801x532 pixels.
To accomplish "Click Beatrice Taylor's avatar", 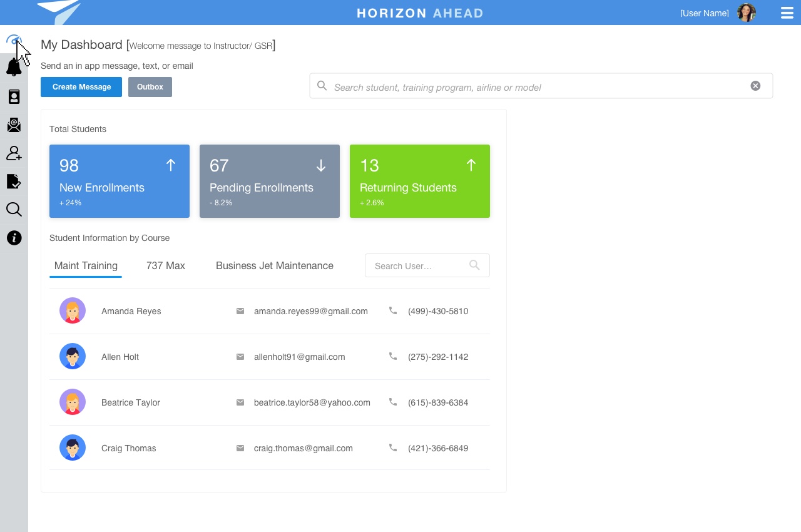I will (x=73, y=402).
